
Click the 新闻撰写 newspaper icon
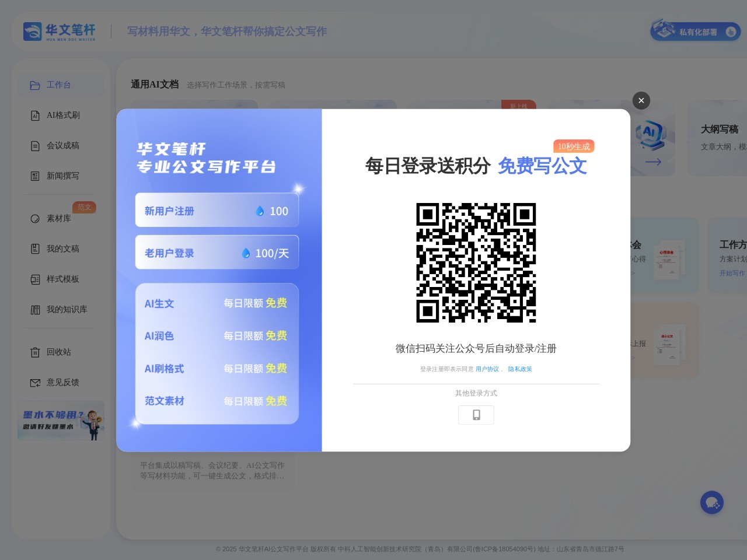(35, 176)
